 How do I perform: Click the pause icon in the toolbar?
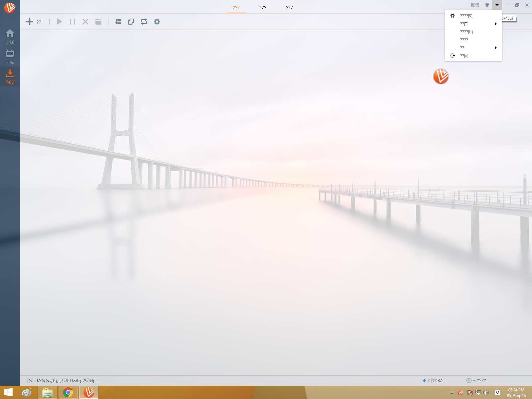coord(72,22)
